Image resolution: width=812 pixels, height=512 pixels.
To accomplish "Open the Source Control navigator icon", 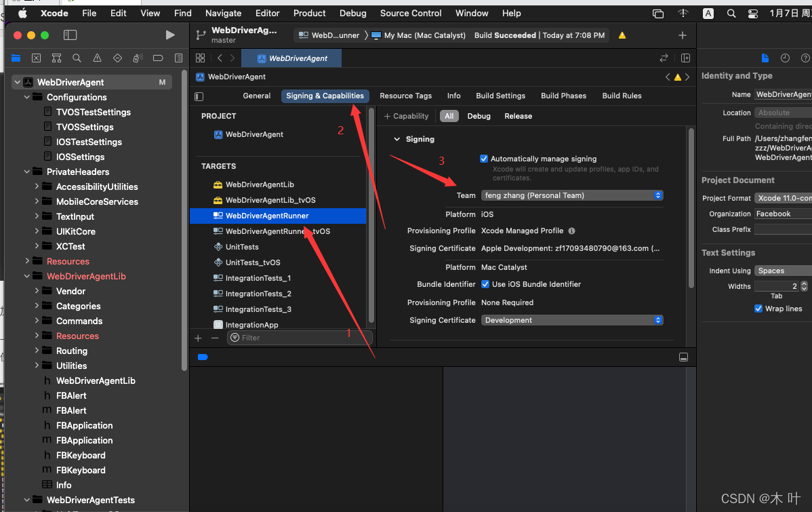I will point(36,58).
